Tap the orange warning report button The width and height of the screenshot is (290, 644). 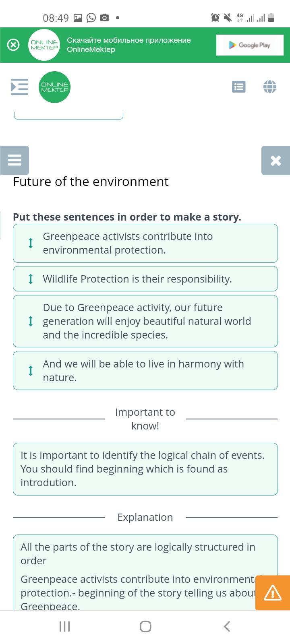coord(273,592)
